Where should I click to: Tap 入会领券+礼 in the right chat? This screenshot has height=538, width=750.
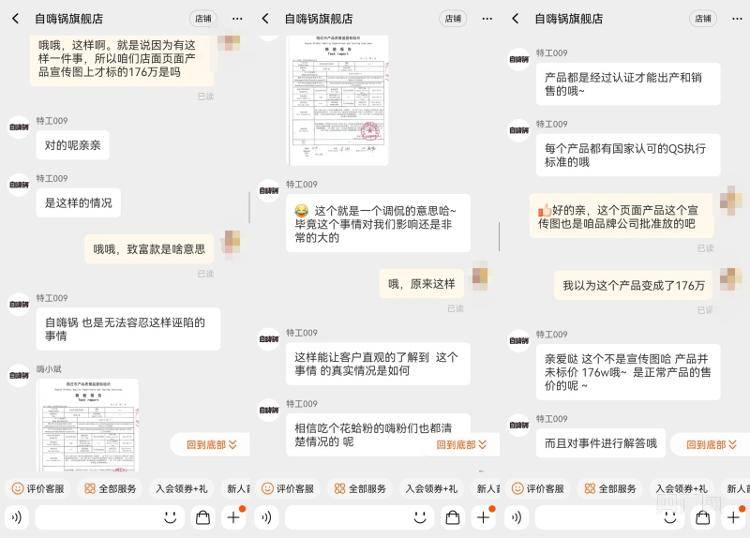(x=681, y=489)
